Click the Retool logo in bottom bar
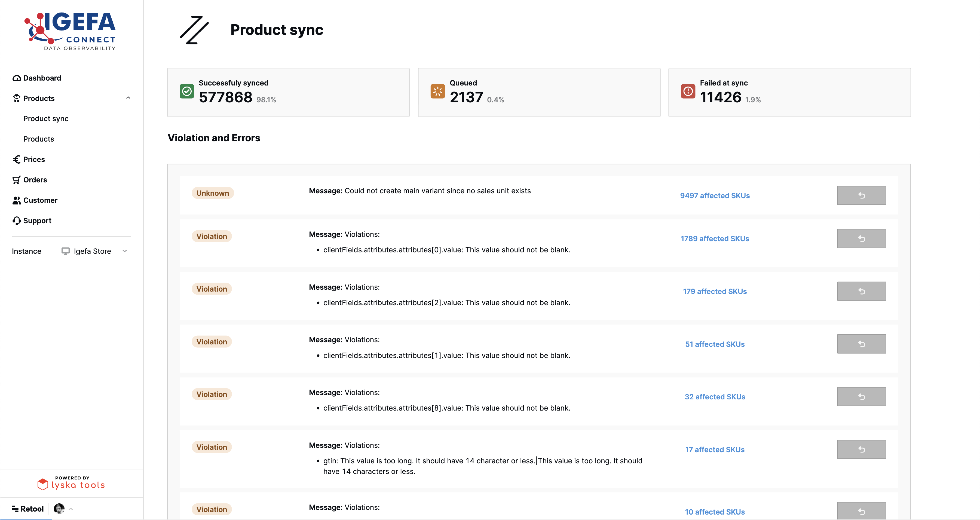980x520 pixels. pyautogui.click(x=28, y=509)
